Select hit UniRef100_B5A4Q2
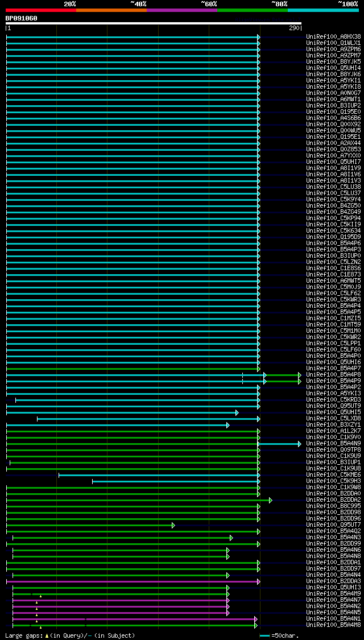 (x=333, y=531)
